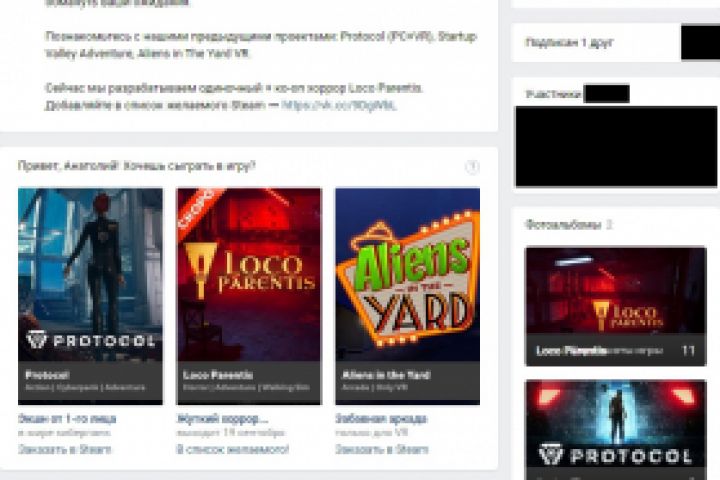The width and height of the screenshot is (720, 480).
Task: Click 'Заказать в Steam' under Protocol
Action: coord(65,449)
